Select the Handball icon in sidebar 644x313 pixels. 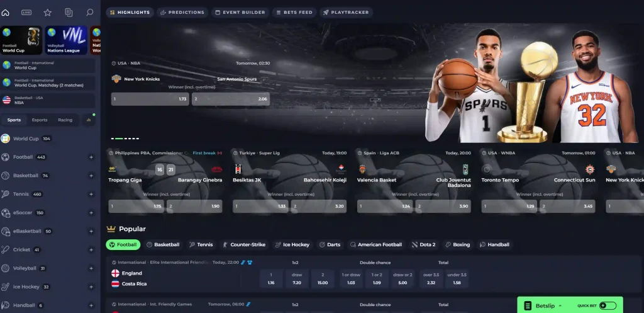pos(5,305)
